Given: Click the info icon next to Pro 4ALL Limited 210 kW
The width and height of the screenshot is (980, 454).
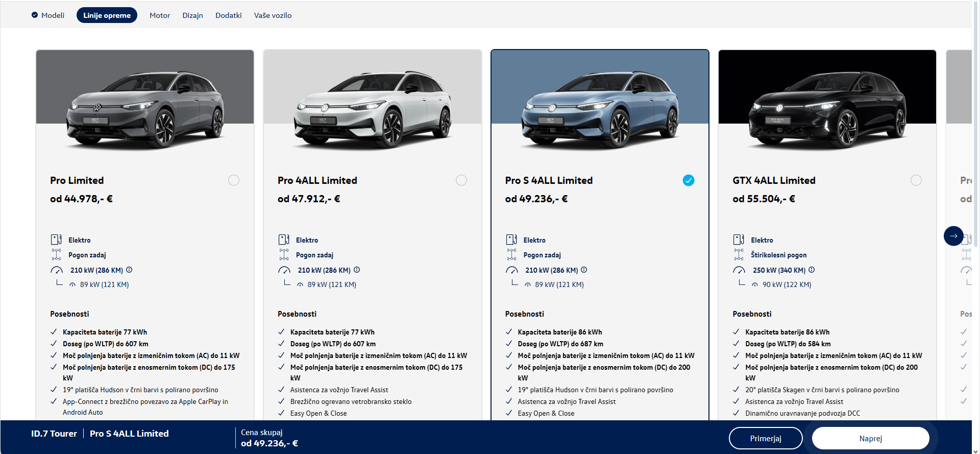Looking at the screenshot, I should (357, 270).
